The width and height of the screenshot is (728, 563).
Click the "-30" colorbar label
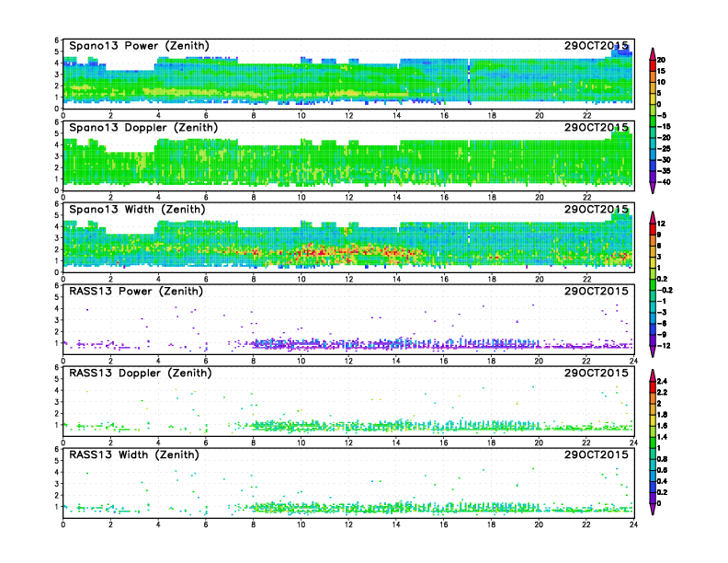(664, 160)
